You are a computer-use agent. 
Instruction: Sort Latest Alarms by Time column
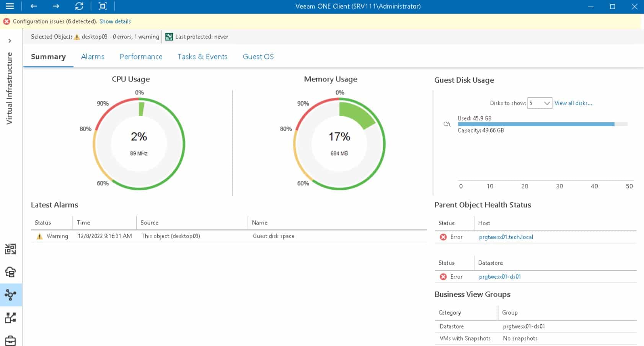click(x=104, y=223)
